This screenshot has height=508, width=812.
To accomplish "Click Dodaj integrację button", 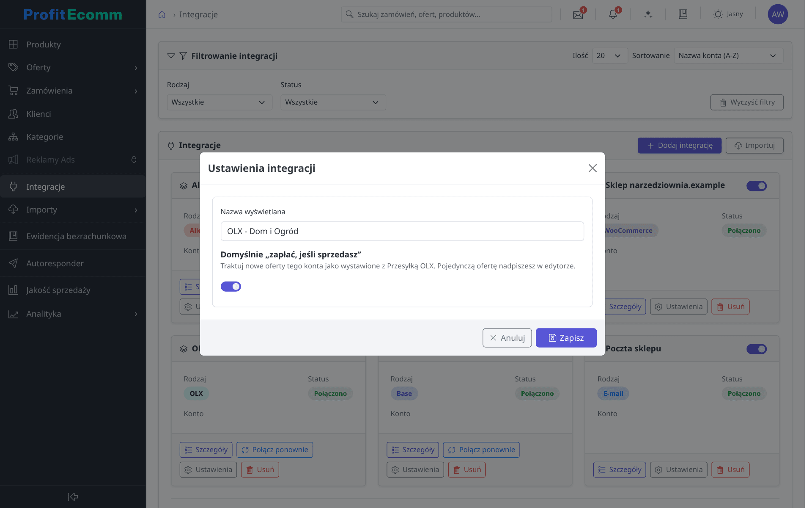I will [680, 146].
